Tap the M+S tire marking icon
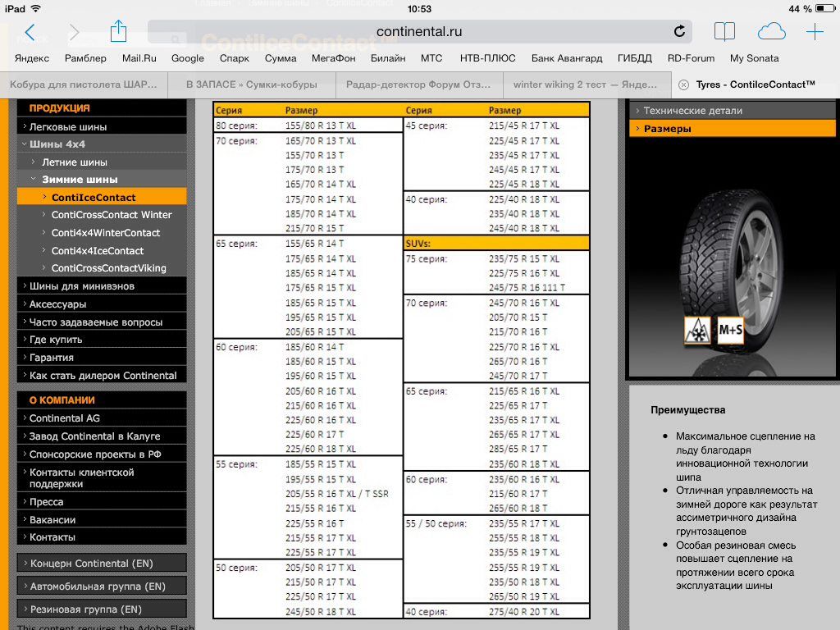Screen dimensions: 840x630 (730, 330)
